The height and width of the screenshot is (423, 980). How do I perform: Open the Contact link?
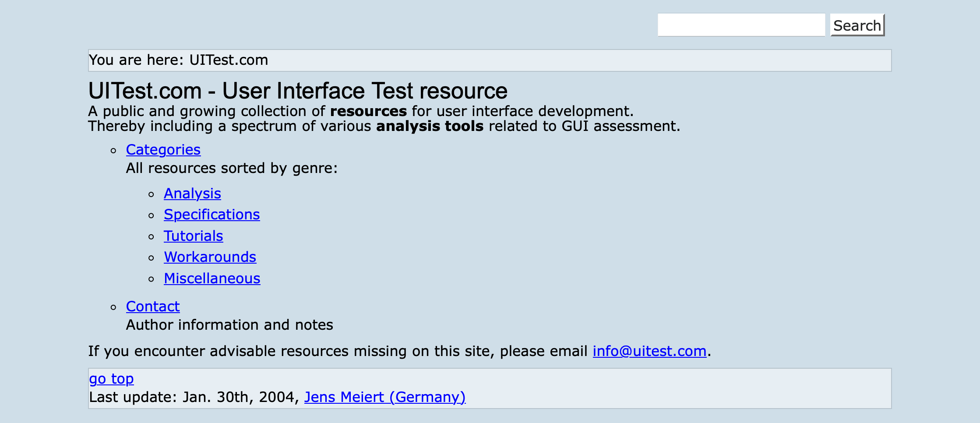153,307
